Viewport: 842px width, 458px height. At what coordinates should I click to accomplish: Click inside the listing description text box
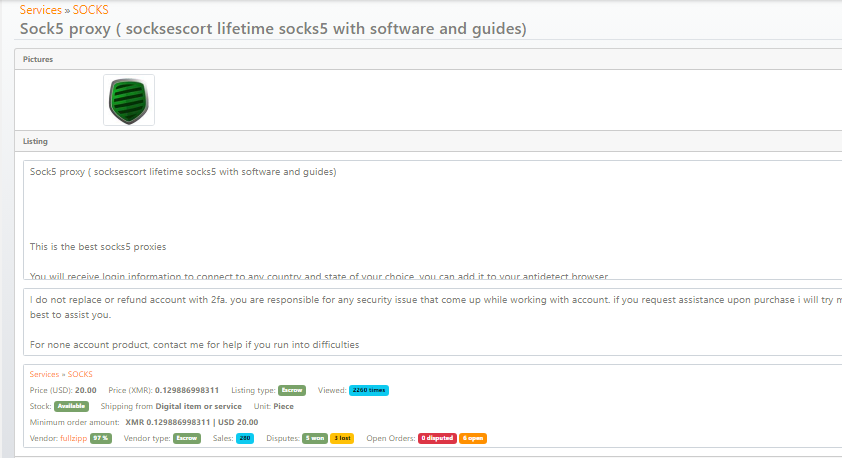430,220
